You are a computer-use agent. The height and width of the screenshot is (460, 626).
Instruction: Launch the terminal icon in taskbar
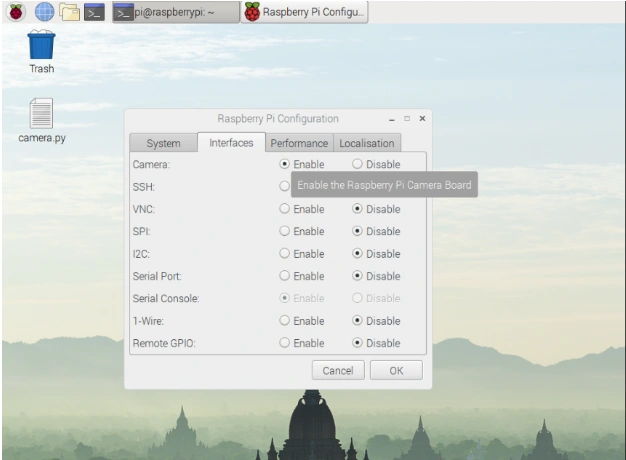(x=94, y=12)
